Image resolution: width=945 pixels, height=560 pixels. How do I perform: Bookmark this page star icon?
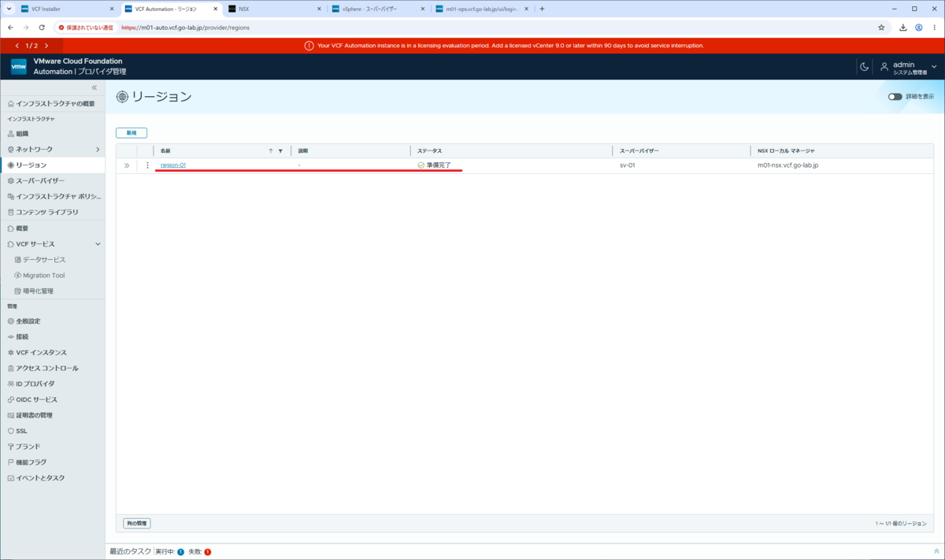pos(881,27)
